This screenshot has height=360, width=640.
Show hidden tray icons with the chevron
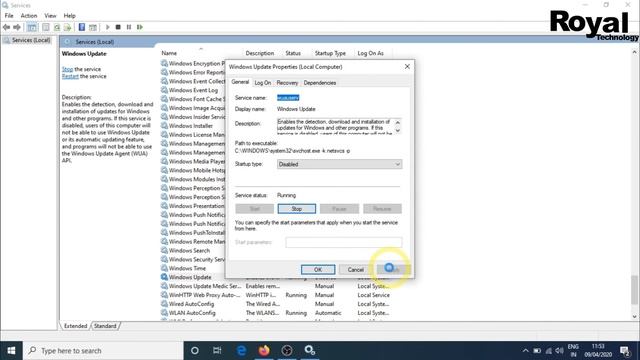(525, 351)
